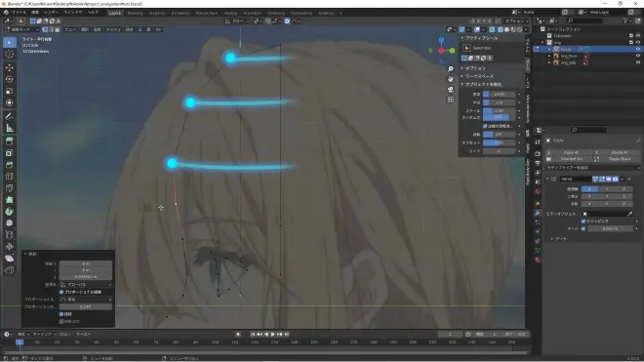644x362 pixels.
Task: Toggle camera view gizmo icon
Action: pos(451,89)
